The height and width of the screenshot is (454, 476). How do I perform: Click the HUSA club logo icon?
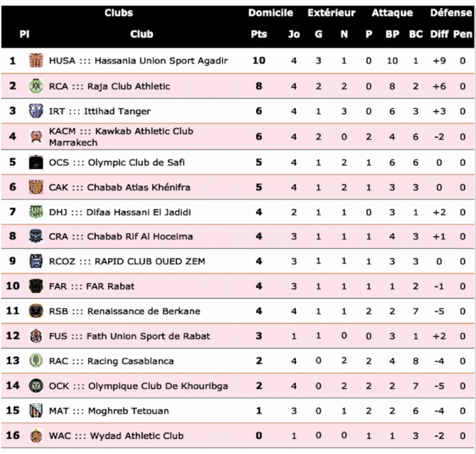pyautogui.click(x=35, y=61)
